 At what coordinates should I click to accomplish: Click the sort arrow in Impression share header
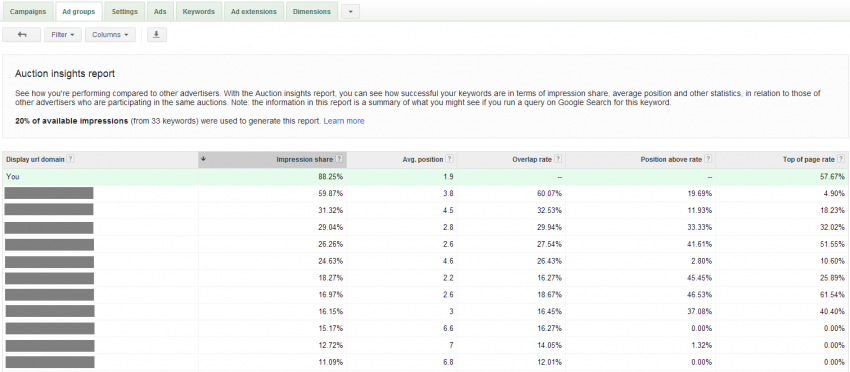click(x=203, y=159)
